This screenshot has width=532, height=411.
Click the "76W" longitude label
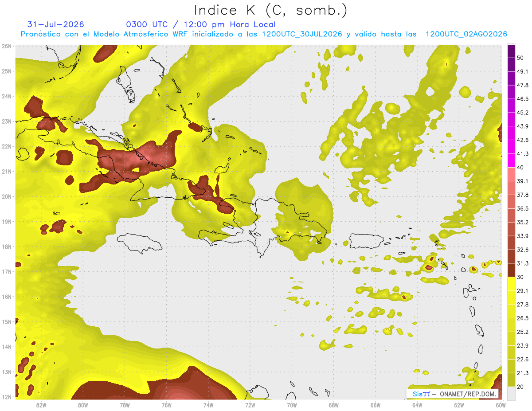coord(167,405)
